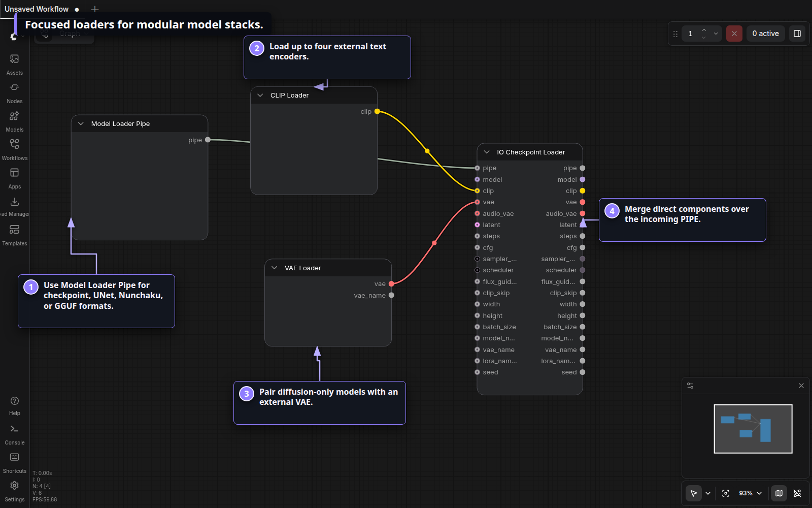Click the minimap graph thumbnail
Image resolution: width=812 pixels, height=508 pixels.
coord(753,429)
